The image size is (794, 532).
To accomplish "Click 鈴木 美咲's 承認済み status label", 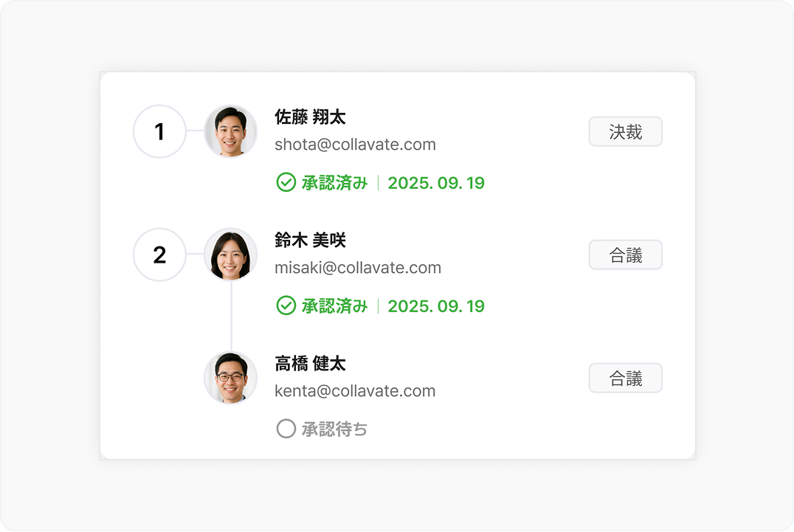I will [334, 305].
